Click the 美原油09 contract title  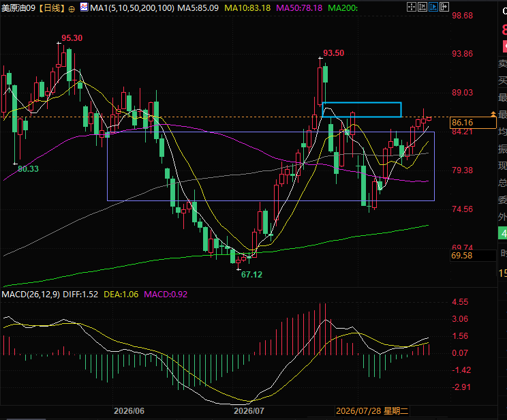18,8
